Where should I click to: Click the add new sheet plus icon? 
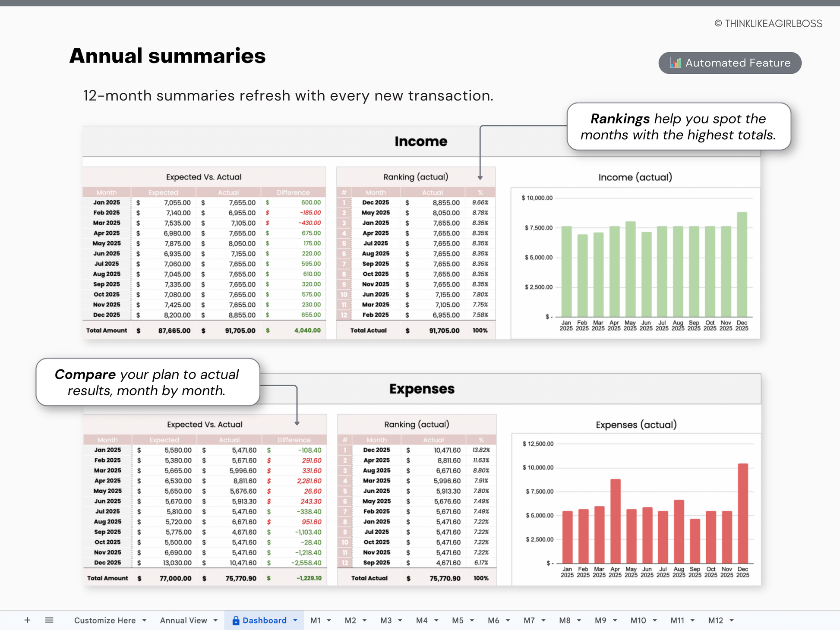pos(27,620)
